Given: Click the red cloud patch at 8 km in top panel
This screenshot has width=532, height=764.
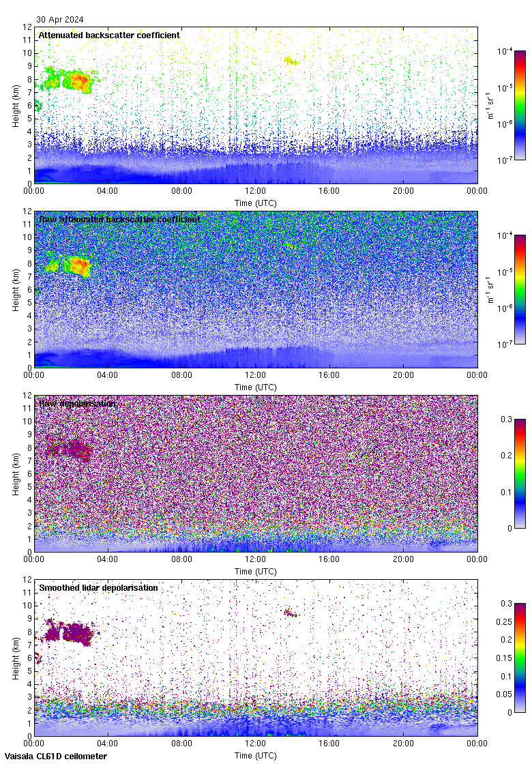Looking at the screenshot, I should [79, 81].
